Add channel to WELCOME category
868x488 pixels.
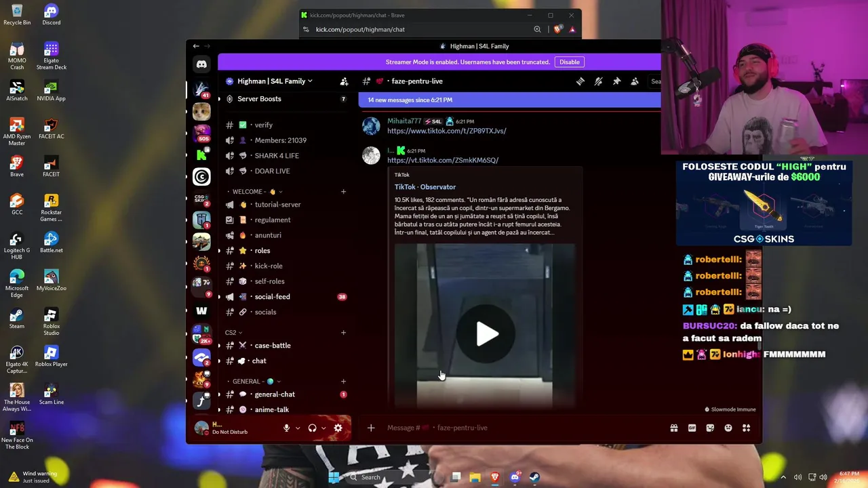pyautogui.click(x=344, y=192)
